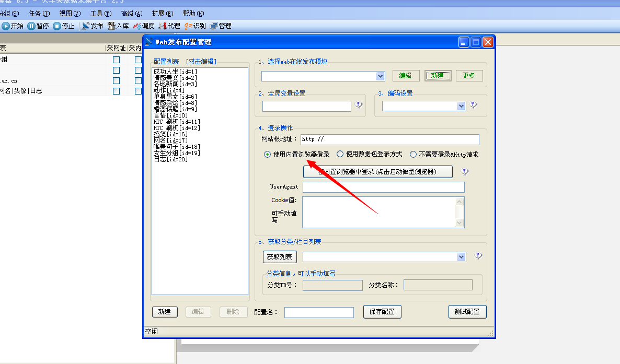Click the 保存配置 button
This screenshot has height=364, width=620.
coord(382,312)
